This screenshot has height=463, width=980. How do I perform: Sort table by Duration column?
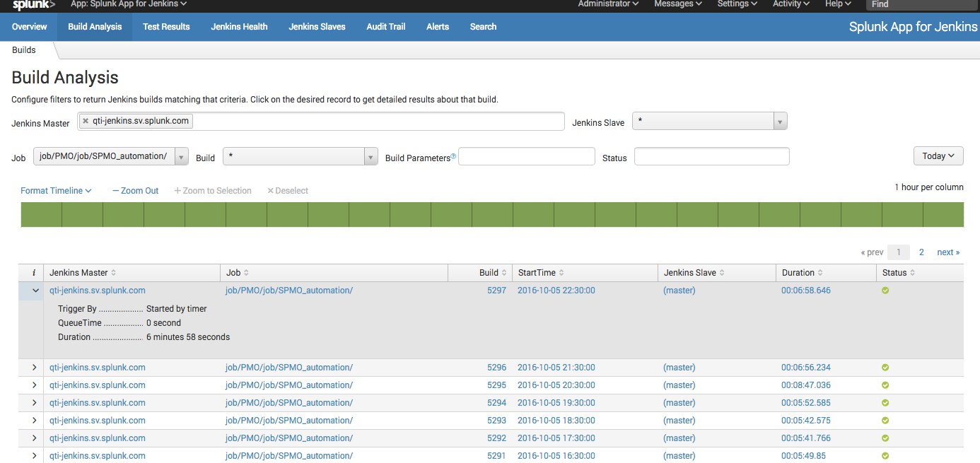(x=803, y=273)
